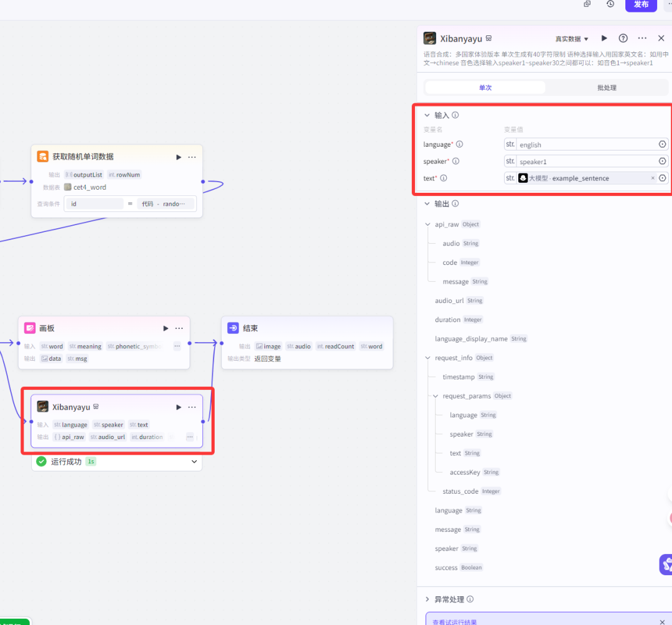The width and height of the screenshot is (672, 625).
Task: Open version history clock icon in top bar
Action: pyautogui.click(x=610, y=4)
